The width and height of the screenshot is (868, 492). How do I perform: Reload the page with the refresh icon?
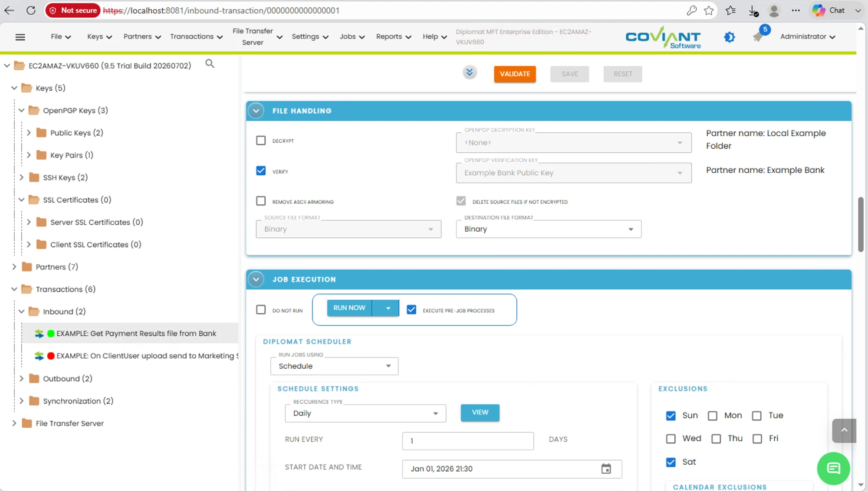click(x=31, y=10)
